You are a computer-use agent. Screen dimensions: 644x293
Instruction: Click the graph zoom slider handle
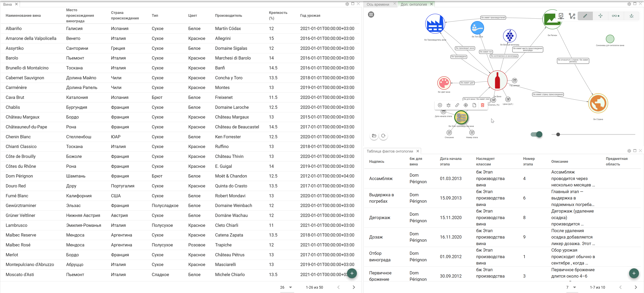pos(558,134)
